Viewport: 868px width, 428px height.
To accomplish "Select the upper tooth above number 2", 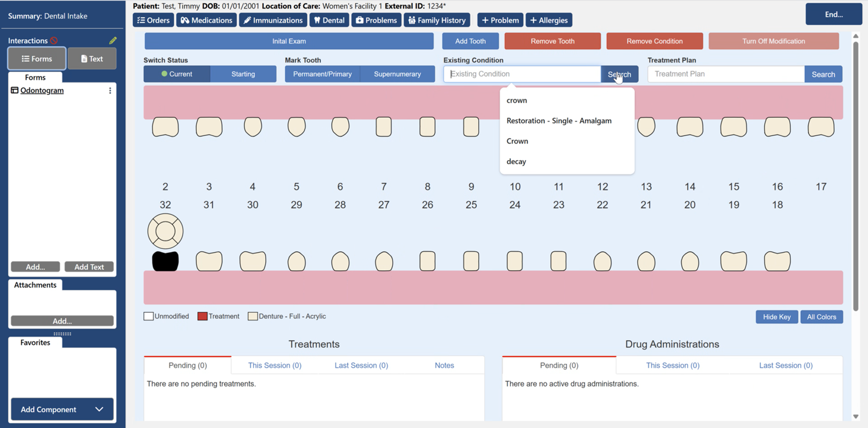I will point(165,127).
